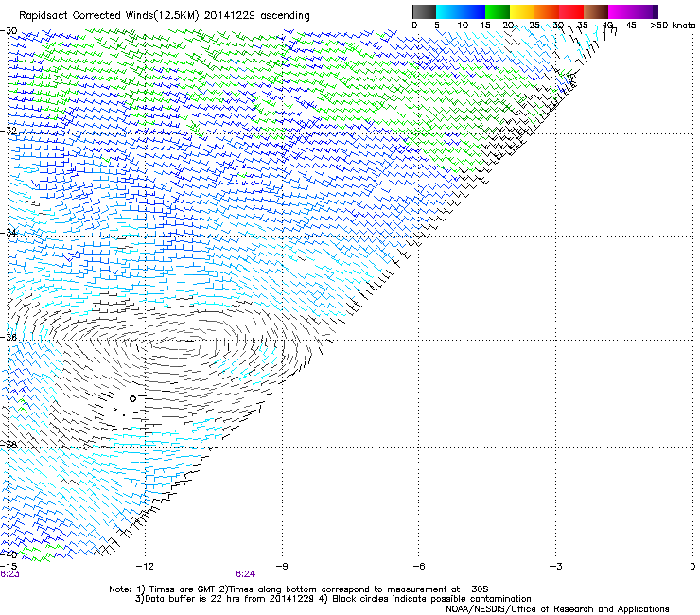Click the '>50 knots' legend label

pos(673,26)
